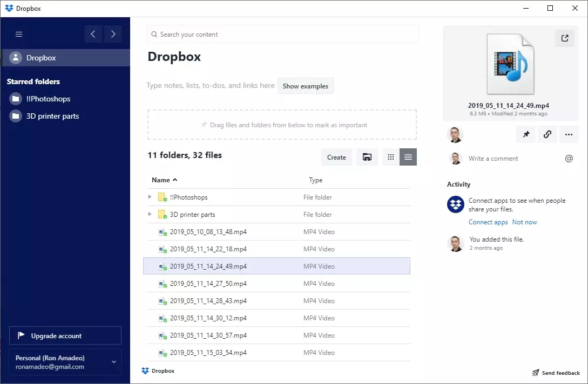Switch to list view
This screenshot has width=588, height=384.
click(x=408, y=157)
